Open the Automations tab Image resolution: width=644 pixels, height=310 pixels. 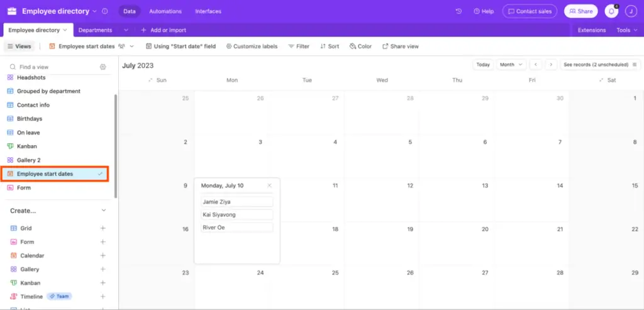click(165, 11)
